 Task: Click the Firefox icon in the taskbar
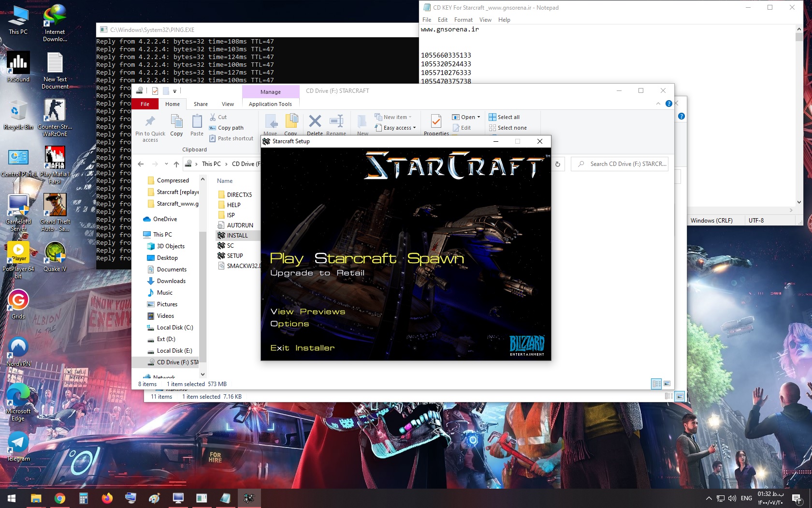tap(107, 498)
